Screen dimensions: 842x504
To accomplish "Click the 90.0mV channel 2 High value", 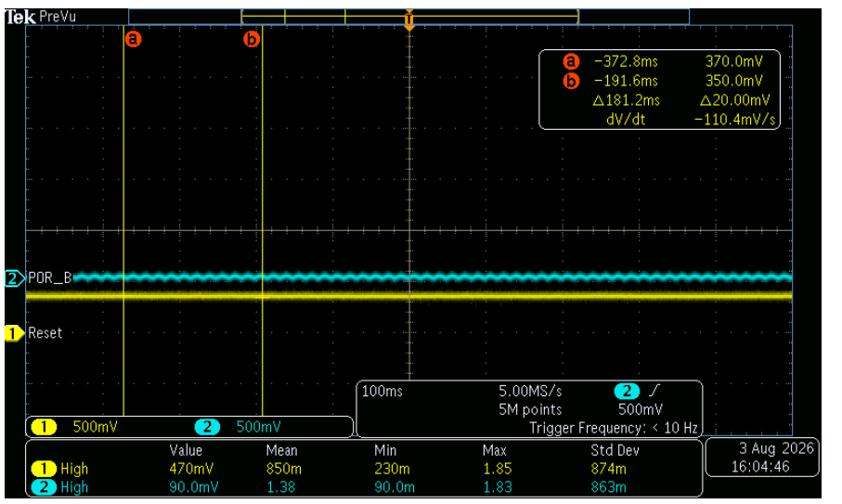I will [193, 487].
